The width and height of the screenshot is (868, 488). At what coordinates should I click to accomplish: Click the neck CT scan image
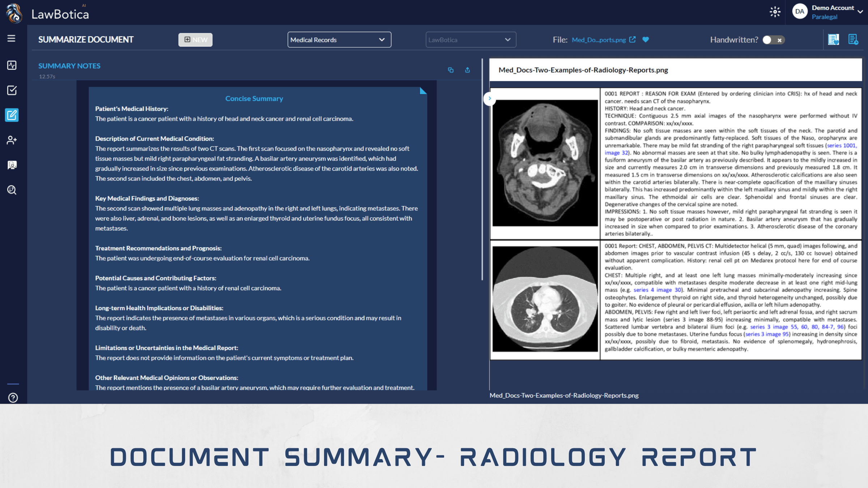[x=545, y=163]
